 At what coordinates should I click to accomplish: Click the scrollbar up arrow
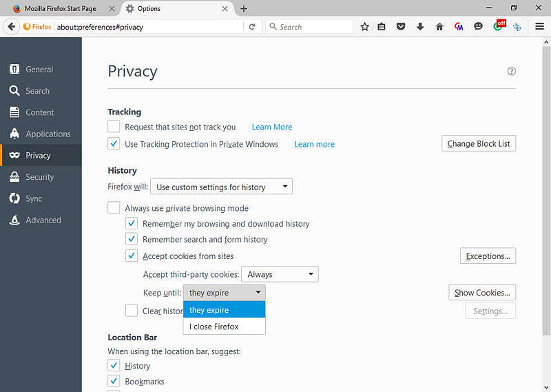[546, 42]
